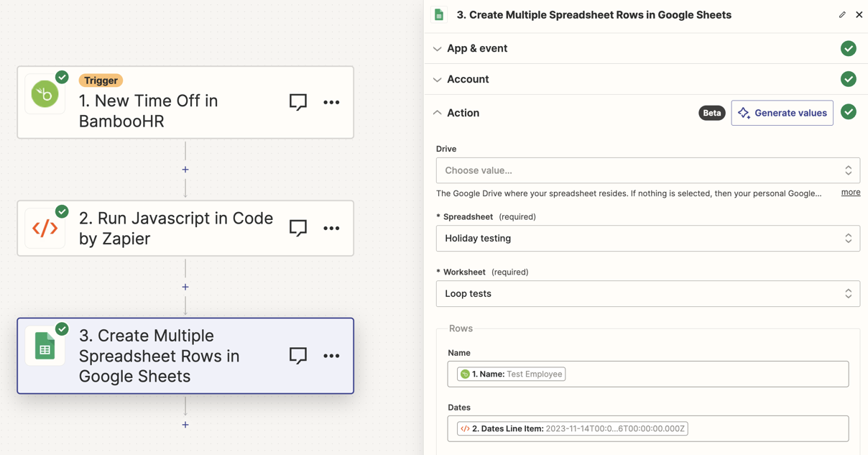The height and width of the screenshot is (455, 868).
Task: Click the Code by Zapier icon on step 2
Action: [45, 228]
